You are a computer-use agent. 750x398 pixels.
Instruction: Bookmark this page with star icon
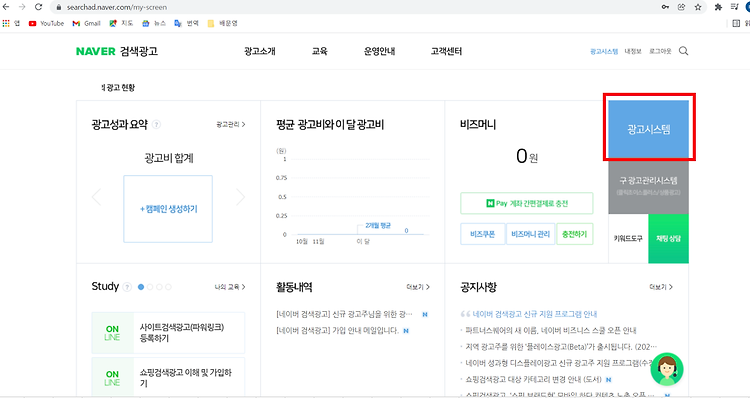coord(698,7)
